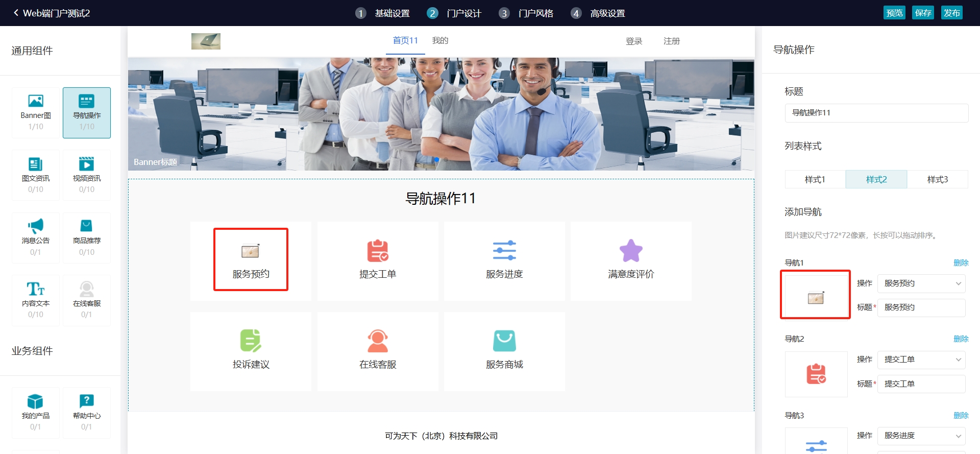Choose list style 样式3
The height and width of the screenshot is (454, 980).
[938, 179]
